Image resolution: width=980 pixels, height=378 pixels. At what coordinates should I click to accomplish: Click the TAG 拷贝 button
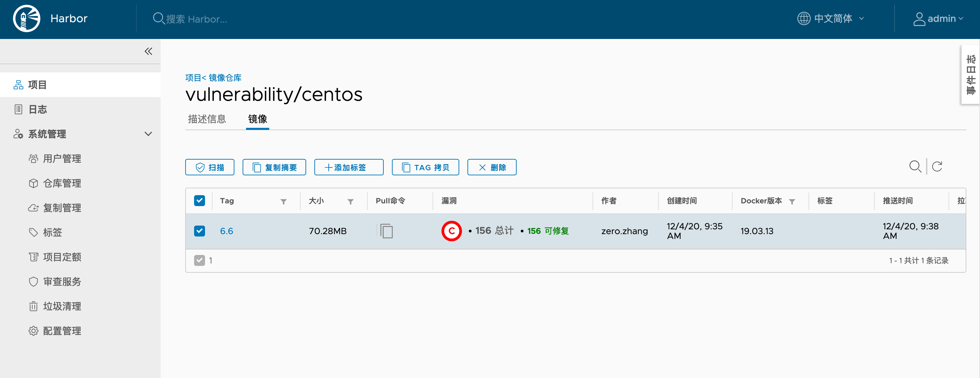tap(425, 167)
